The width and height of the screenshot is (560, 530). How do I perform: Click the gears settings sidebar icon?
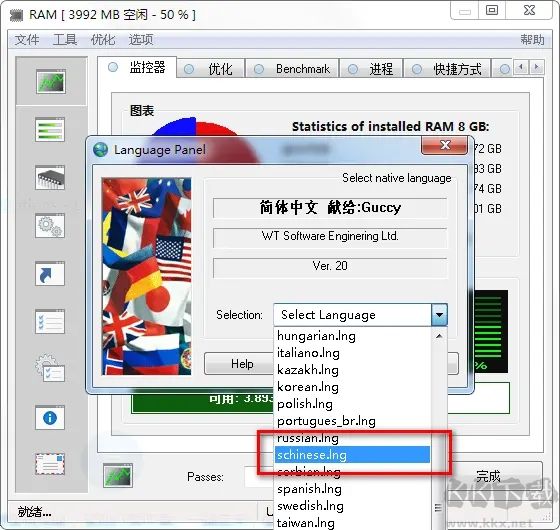click(x=50, y=226)
